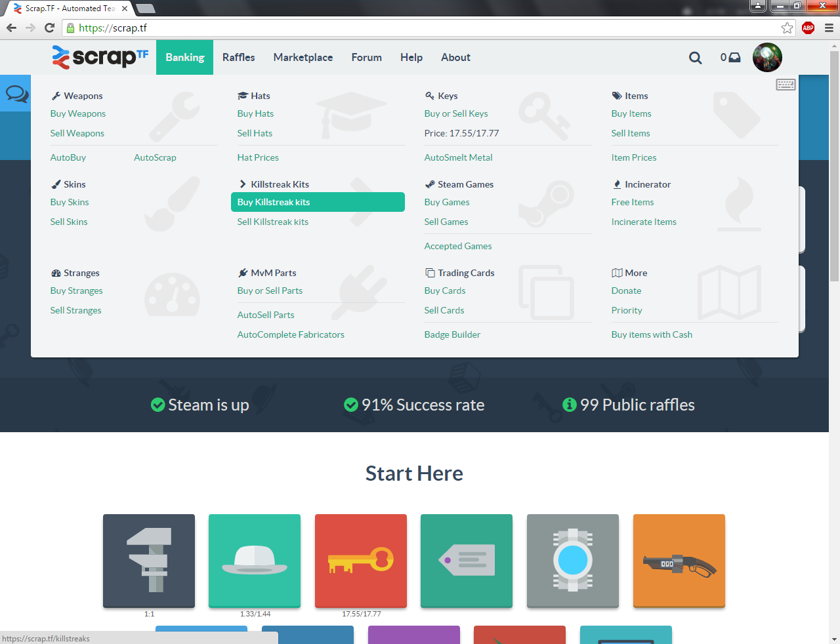The width and height of the screenshot is (840, 644).
Task: Go back with the browser back arrow
Action: (x=11, y=28)
